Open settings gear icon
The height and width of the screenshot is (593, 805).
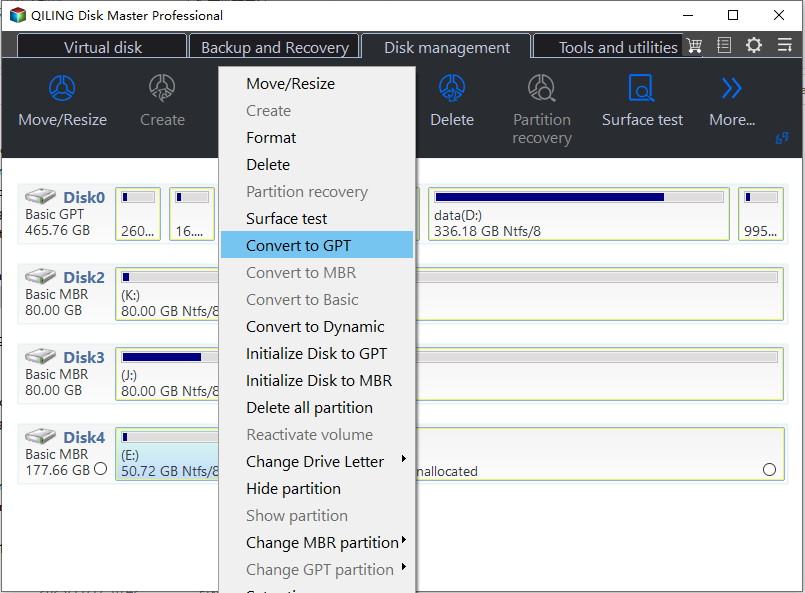point(754,45)
